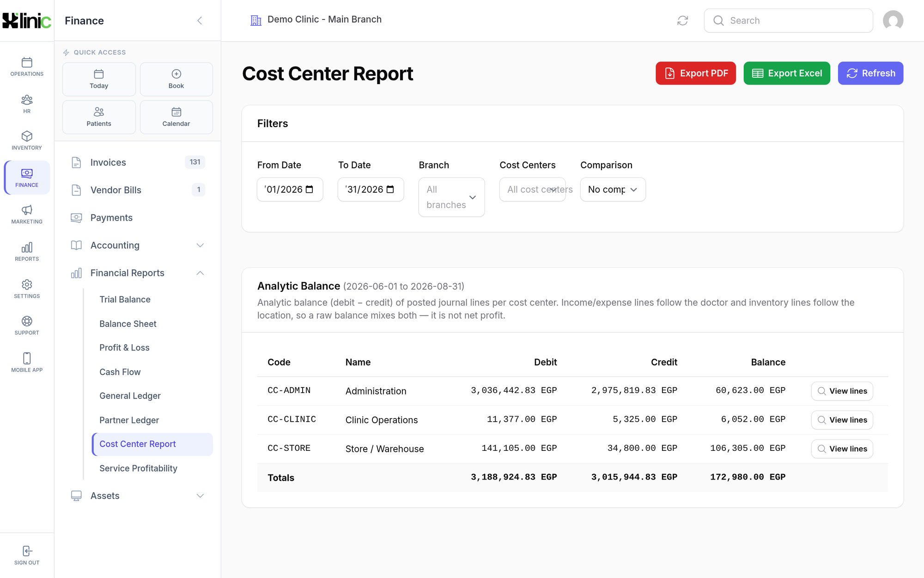Select Trial Balance in Financial Reports

coord(125,299)
